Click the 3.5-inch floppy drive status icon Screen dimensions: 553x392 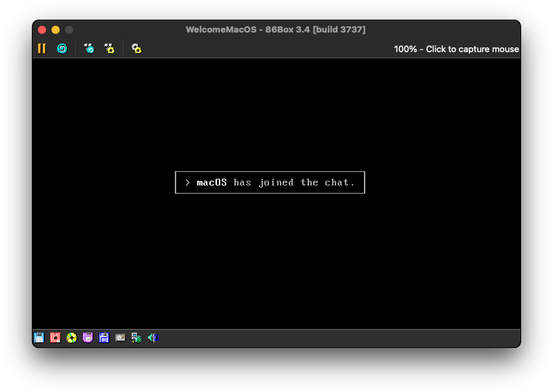click(39, 337)
